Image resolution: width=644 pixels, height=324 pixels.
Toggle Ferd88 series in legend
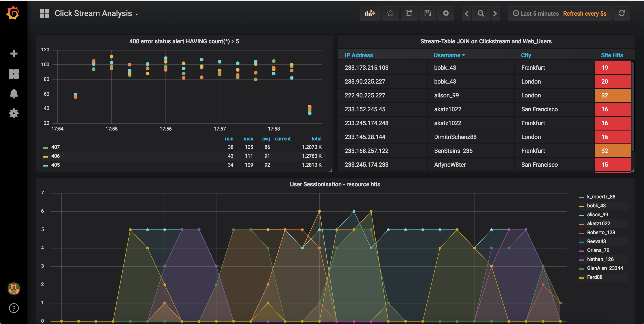pyautogui.click(x=595, y=277)
